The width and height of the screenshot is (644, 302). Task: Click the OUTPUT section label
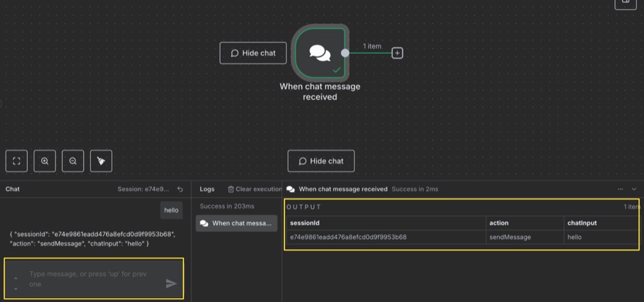pos(304,207)
